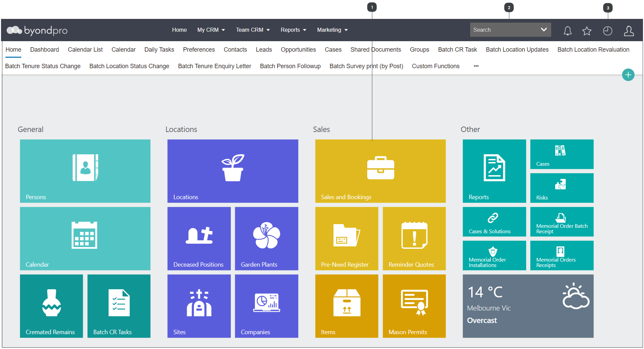The width and height of the screenshot is (644, 349).
Task: Open the recent history clock icon
Action: coord(608,31)
